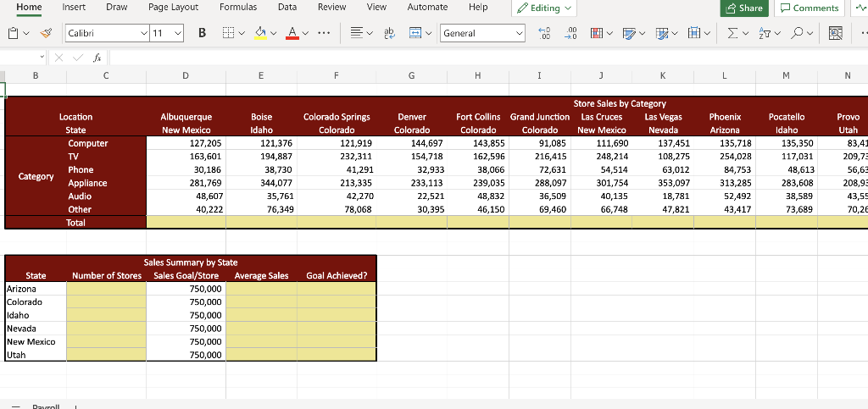Switch to the Insert tab
This screenshot has width=868, height=409.
point(74,7)
